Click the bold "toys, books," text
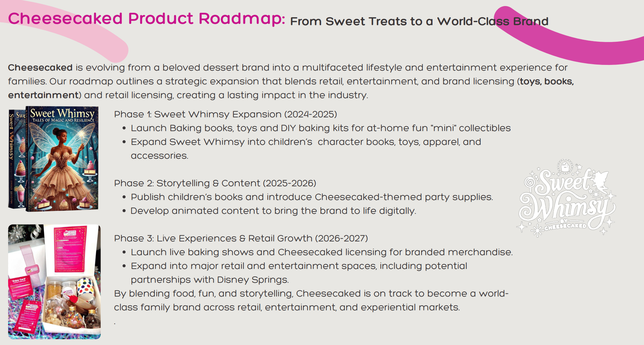 547,81
